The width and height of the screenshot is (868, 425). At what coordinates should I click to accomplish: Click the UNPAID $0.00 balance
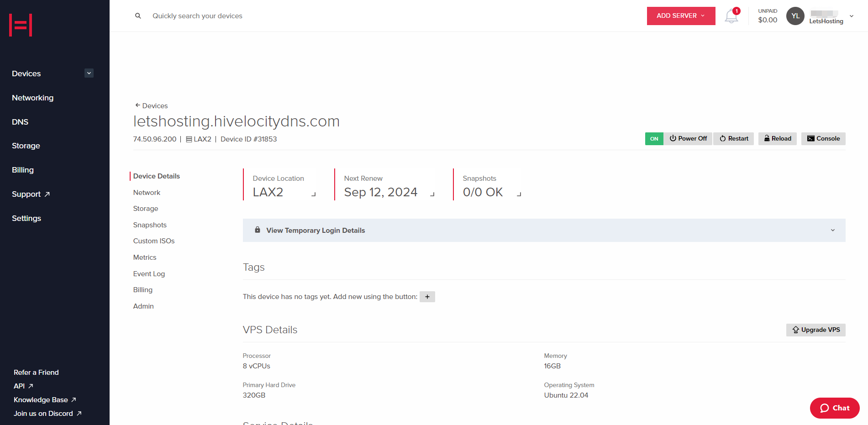tap(768, 16)
